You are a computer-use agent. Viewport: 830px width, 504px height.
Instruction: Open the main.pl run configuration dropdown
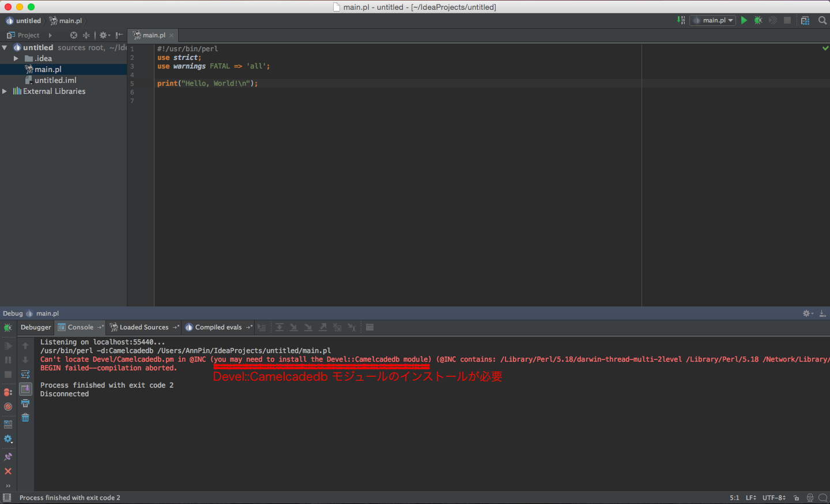pyautogui.click(x=713, y=20)
